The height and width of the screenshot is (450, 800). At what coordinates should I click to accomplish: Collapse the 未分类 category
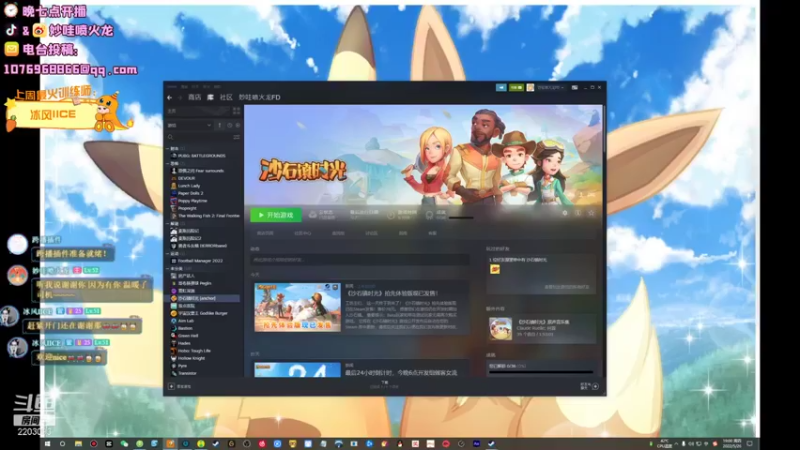[167, 268]
